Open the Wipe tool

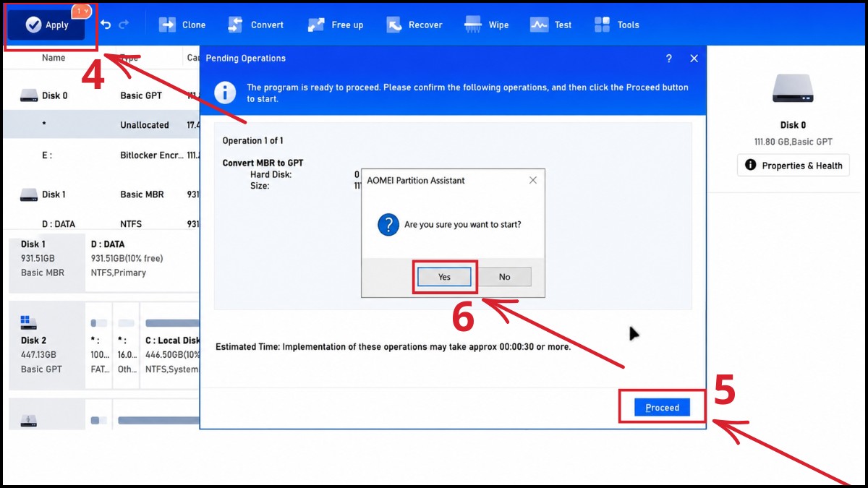(x=487, y=25)
